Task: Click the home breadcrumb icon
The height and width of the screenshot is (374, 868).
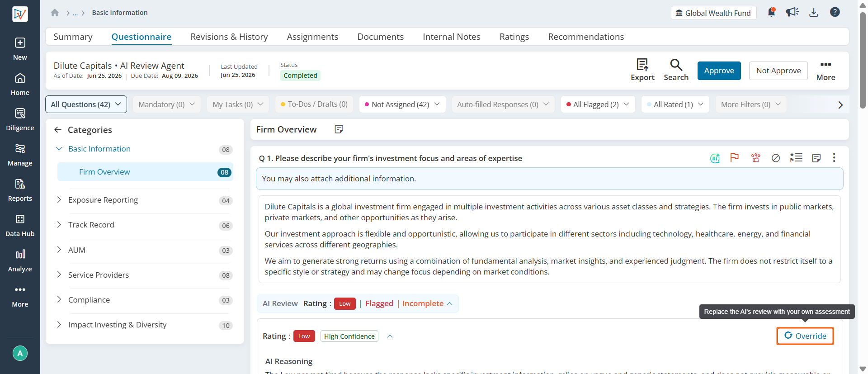Action: (55, 13)
